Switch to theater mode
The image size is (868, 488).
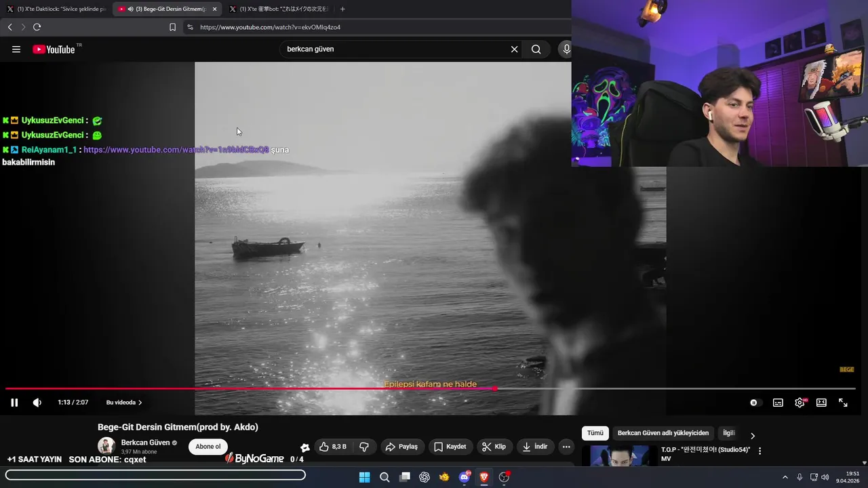point(821,403)
